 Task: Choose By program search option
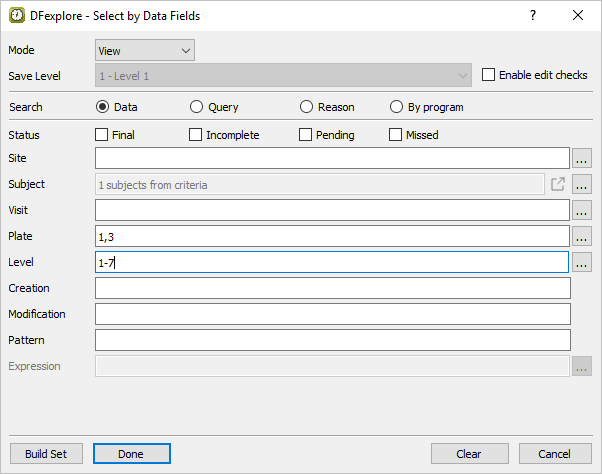[x=396, y=107]
